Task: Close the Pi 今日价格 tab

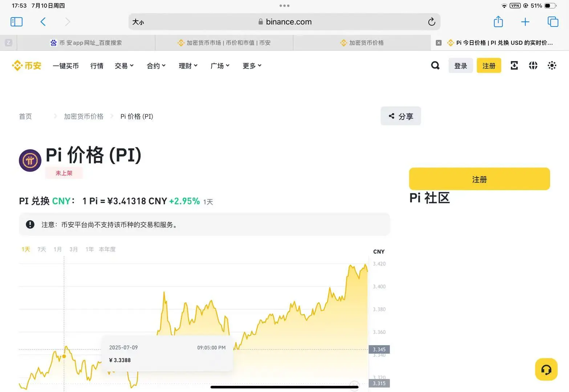Action: pos(439,43)
